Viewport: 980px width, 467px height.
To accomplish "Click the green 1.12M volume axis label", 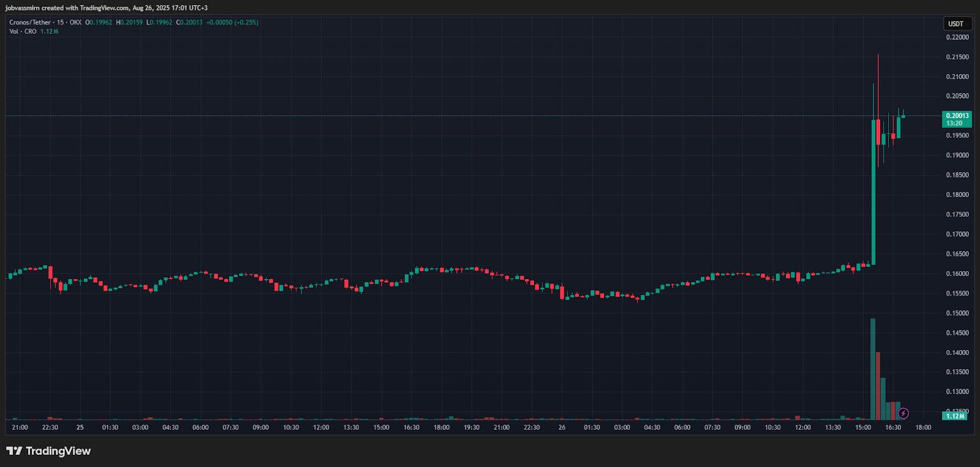I will 956,416.
